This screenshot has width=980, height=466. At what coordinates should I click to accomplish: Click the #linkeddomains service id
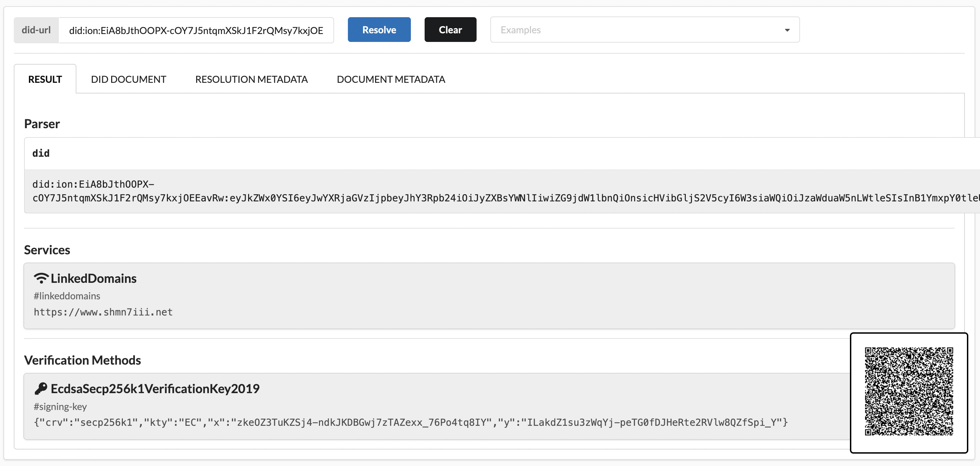click(67, 296)
